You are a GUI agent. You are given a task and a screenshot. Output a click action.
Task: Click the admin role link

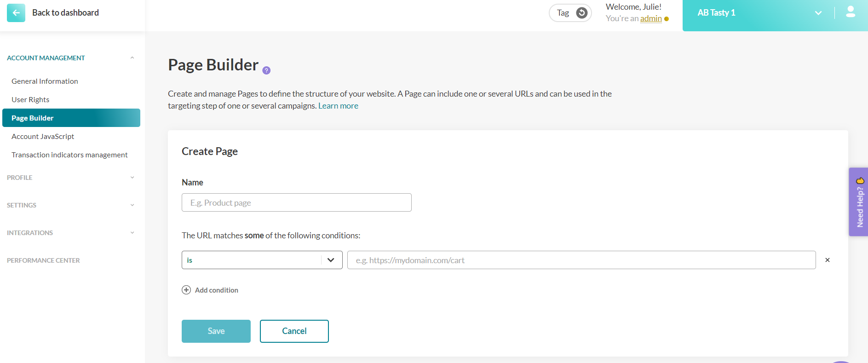click(651, 18)
